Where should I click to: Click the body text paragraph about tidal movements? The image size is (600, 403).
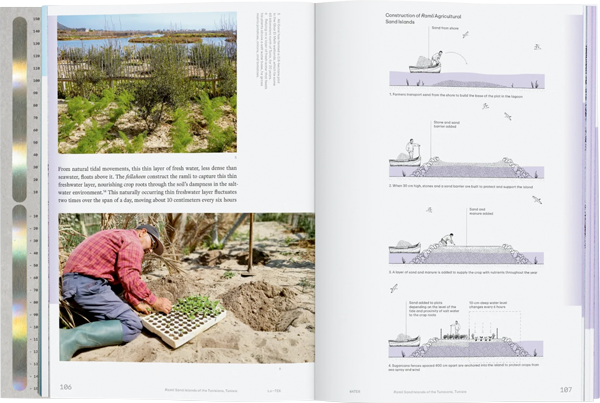147,184
